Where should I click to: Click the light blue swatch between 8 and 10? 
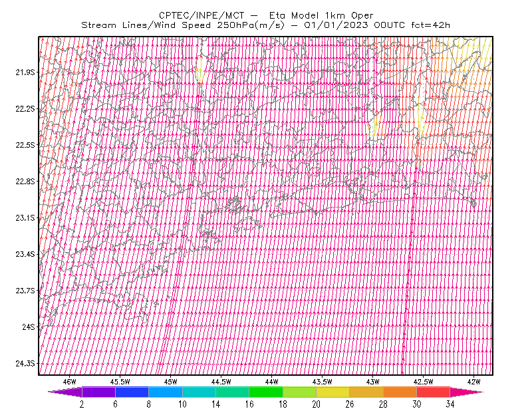pyautogui.click(x=165, y=392)
